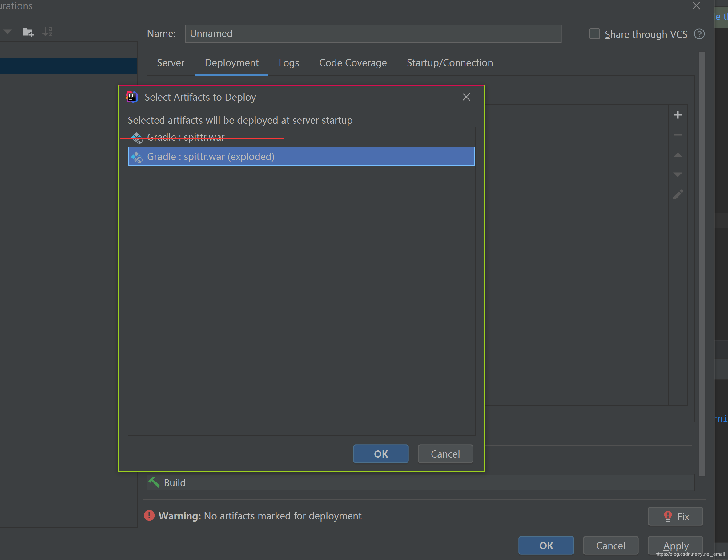Move deployment item down with the arrow

(677, 174)
